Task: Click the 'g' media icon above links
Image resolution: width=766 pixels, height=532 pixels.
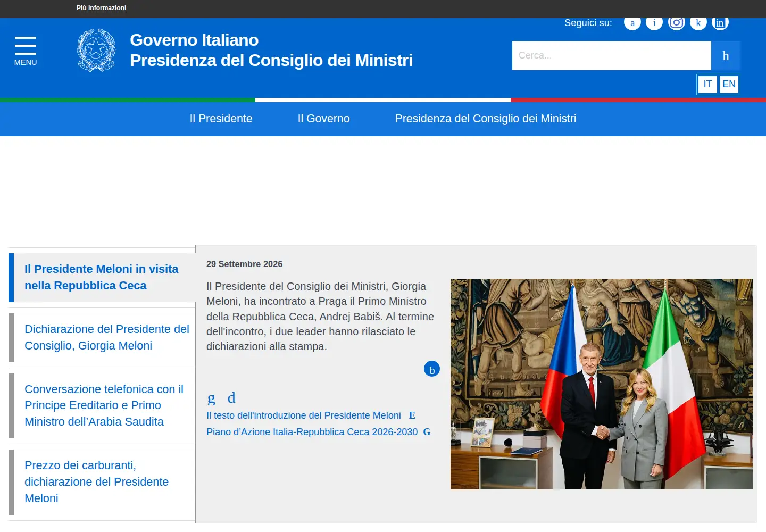Action: [x=211, y=397]
